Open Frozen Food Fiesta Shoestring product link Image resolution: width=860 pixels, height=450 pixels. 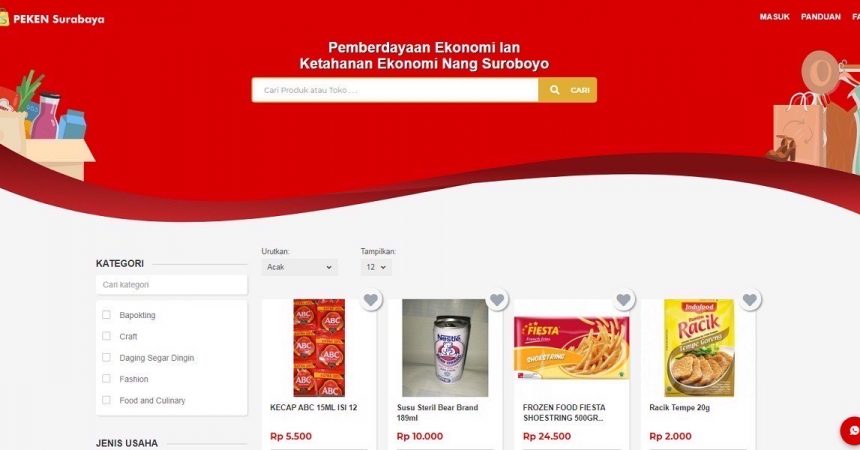tap(564, 413)
